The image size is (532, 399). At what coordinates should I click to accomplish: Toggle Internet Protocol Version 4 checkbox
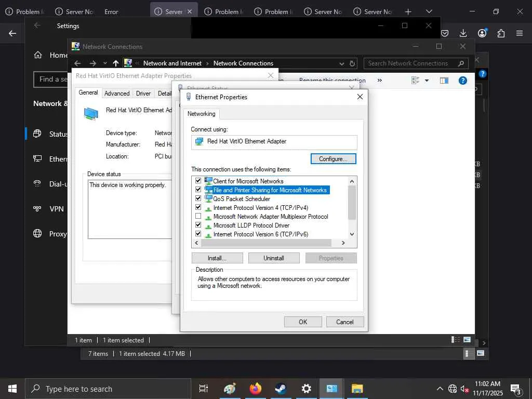(198, 207)
